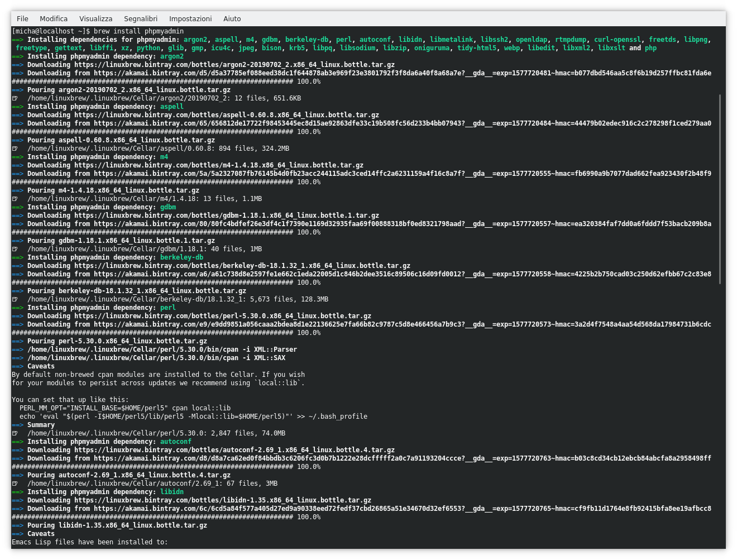Open the Visualizza menu
Screen dimensions: 737x560
click(x=95, y=18)
